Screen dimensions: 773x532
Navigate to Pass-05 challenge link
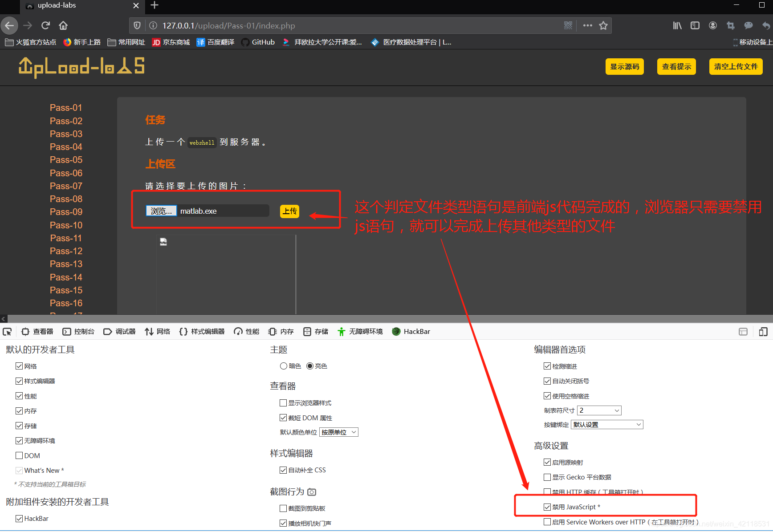point(66,159)
